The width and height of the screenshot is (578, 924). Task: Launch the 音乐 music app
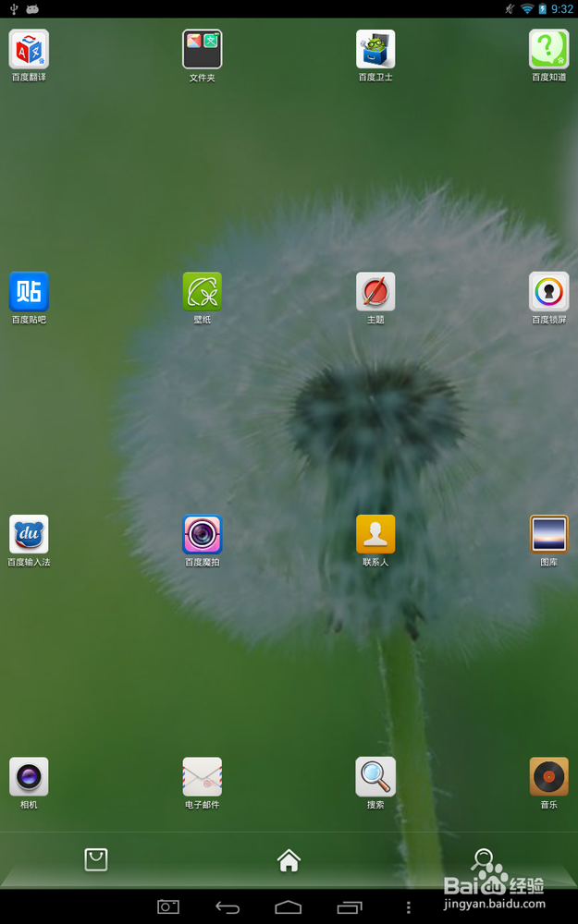(549, 777)
